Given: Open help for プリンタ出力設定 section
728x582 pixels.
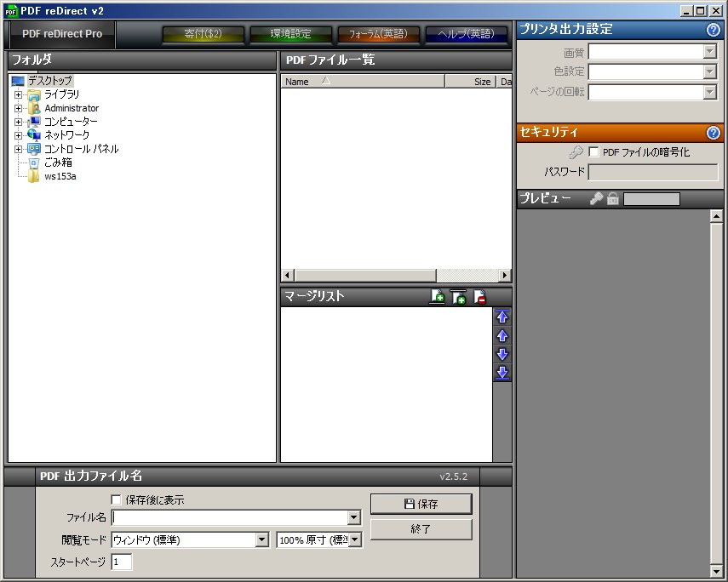Looking at the screenshot, I should (713, 30).
